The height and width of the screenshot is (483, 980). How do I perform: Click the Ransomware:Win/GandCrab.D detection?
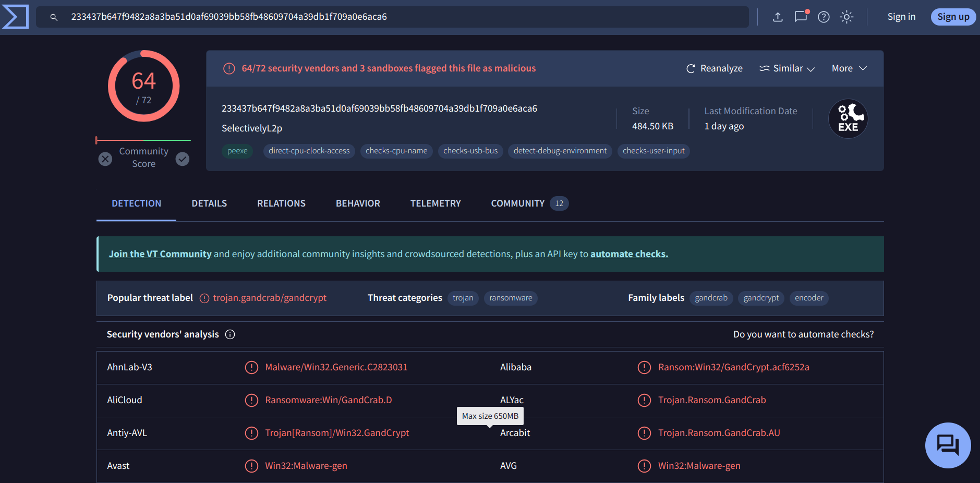[329, 400]
